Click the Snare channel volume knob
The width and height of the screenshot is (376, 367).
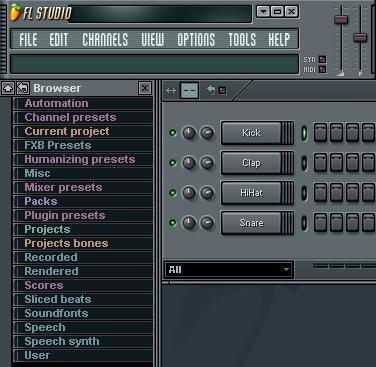pyautogui.click(x=207, y=223)
